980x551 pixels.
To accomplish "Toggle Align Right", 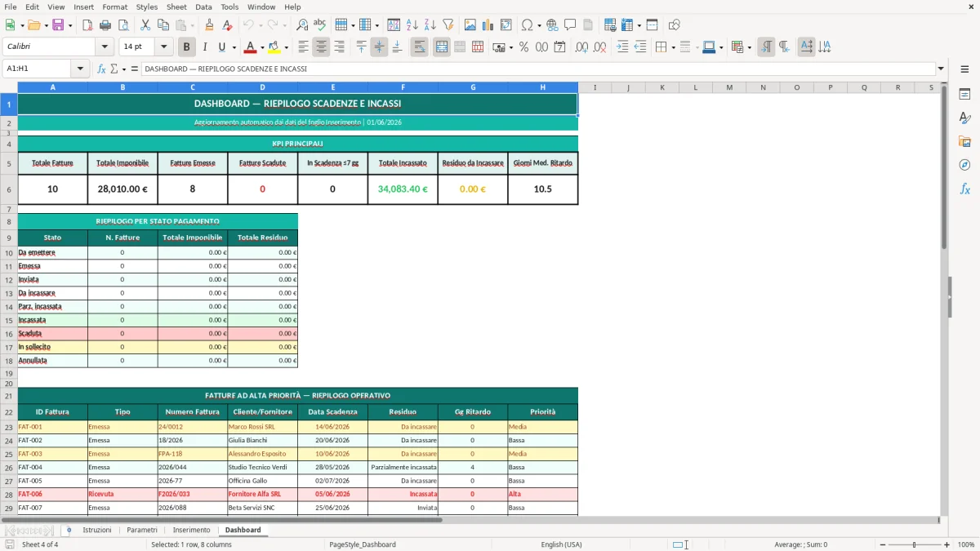I will (x=339, y=47).
